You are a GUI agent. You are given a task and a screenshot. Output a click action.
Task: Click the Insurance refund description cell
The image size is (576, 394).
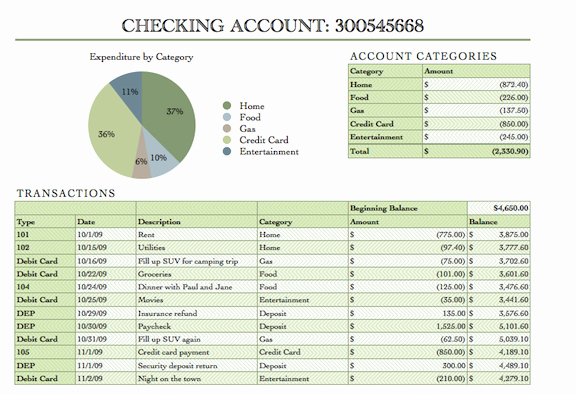pos(197,313)
